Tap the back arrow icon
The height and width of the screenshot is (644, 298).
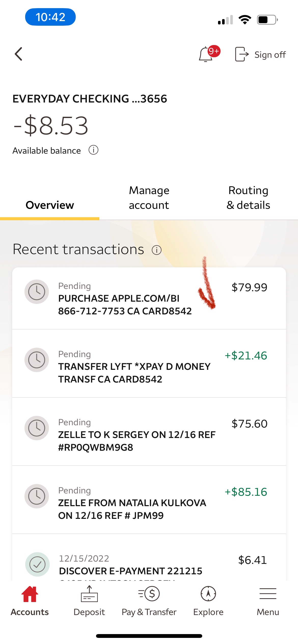point(18,54)
